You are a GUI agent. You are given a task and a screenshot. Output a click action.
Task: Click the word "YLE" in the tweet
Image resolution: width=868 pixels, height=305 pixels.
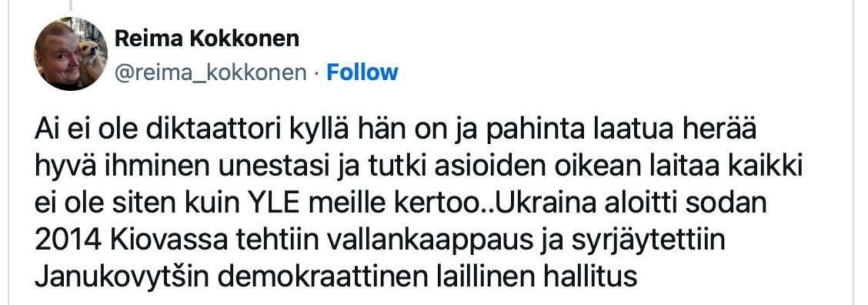tap(273, 203)
